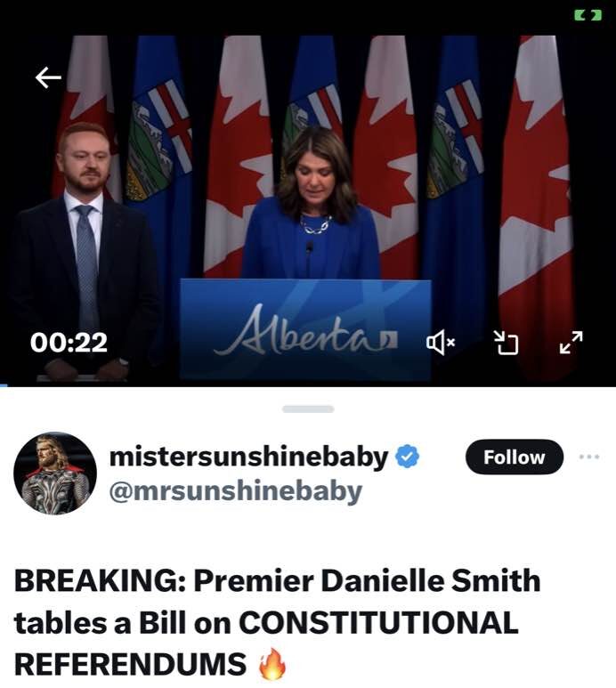Go back using the arrow icon
This screenshot has width=616, height=688.
(x=48, y=77)
